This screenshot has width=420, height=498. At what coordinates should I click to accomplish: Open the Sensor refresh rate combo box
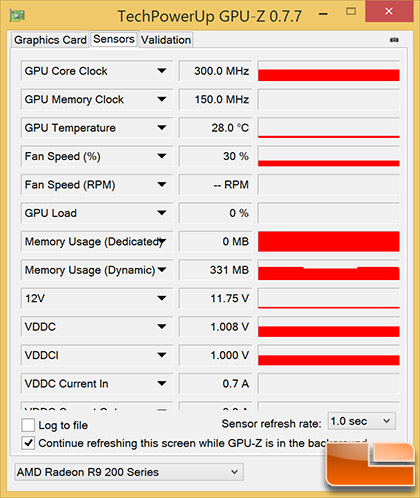coord(362,421)
